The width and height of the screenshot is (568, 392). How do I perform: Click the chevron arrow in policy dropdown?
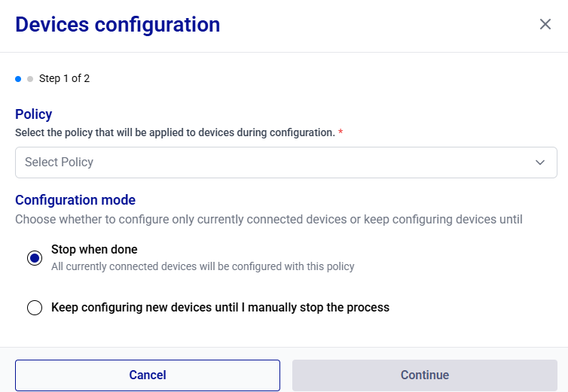pyautogui.click(x=540, y=163)
